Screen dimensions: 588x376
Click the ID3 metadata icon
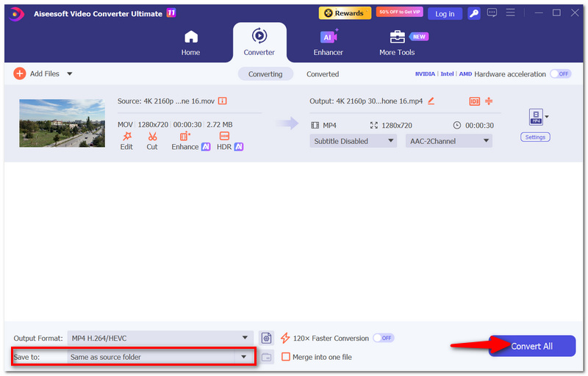point(474,101)
